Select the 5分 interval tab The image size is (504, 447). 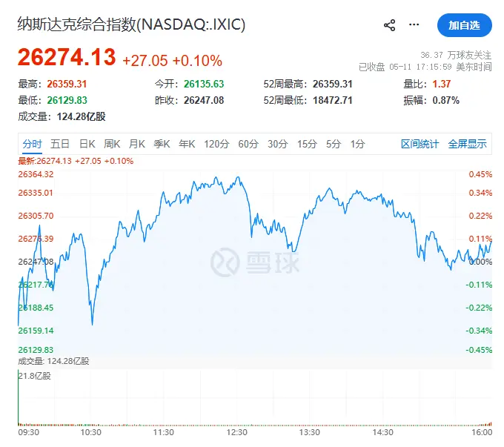coord(333,144)
